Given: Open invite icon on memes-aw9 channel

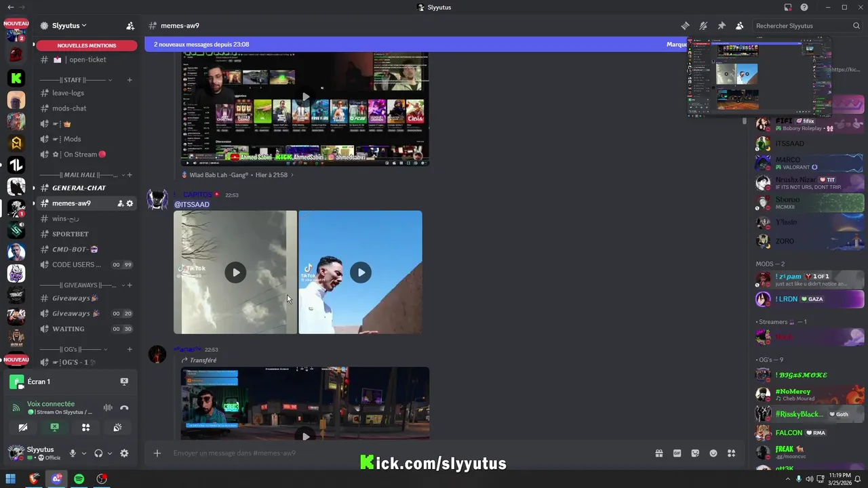Looking at the screenshot, I should tap(120, 203).
